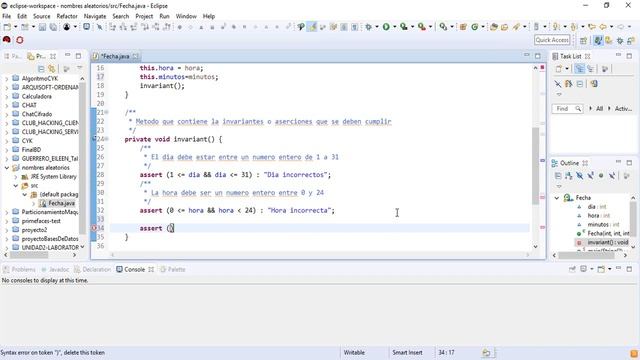Toggle Scheduled view in Task List

click(590, 69)
